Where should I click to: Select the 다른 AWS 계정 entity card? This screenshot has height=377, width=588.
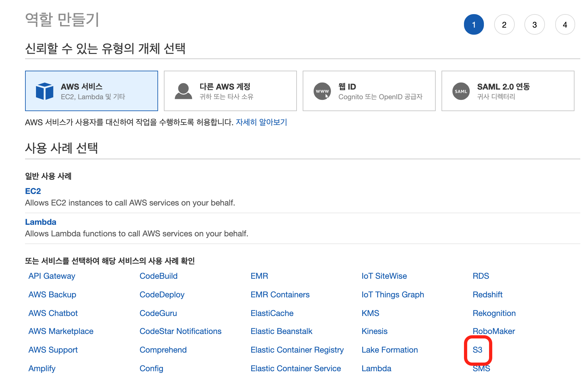tap(230, 91)
